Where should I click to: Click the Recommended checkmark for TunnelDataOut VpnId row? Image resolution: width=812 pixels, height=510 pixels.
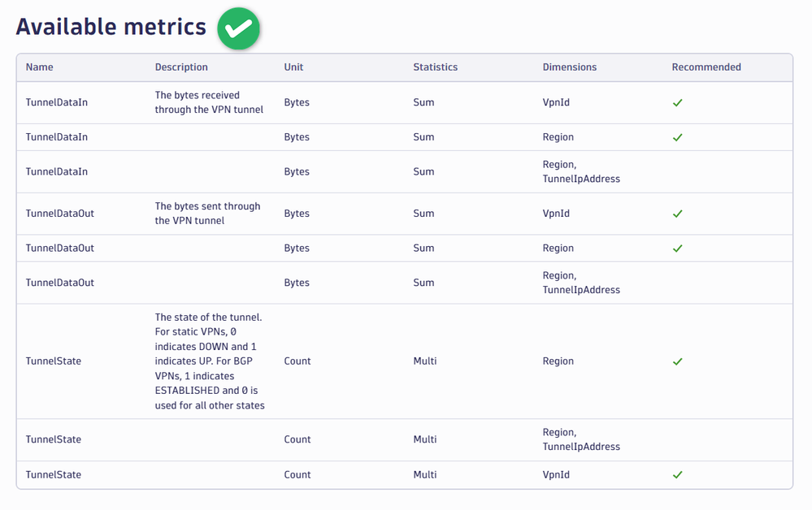(x=677, y=214)
